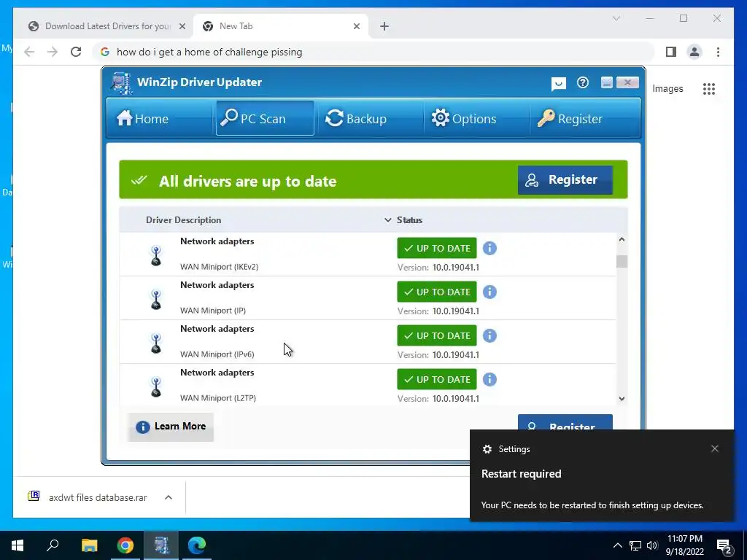Sort by the Status column header

click(x=409, y=220)
